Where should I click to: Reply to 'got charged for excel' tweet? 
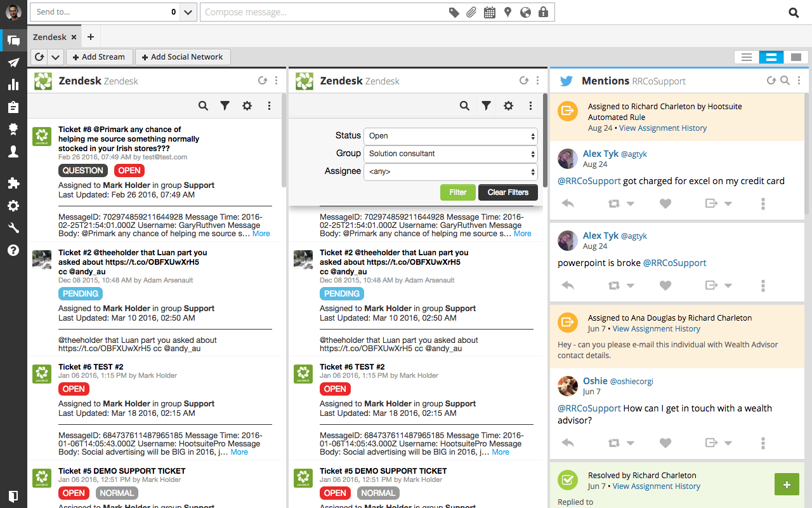[x=568, y=203]
